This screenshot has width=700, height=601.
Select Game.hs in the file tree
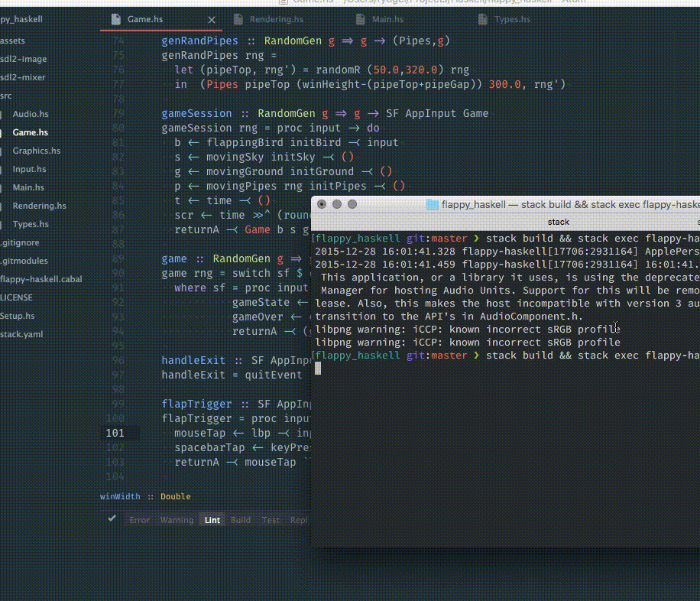click(x=31, y=132)
